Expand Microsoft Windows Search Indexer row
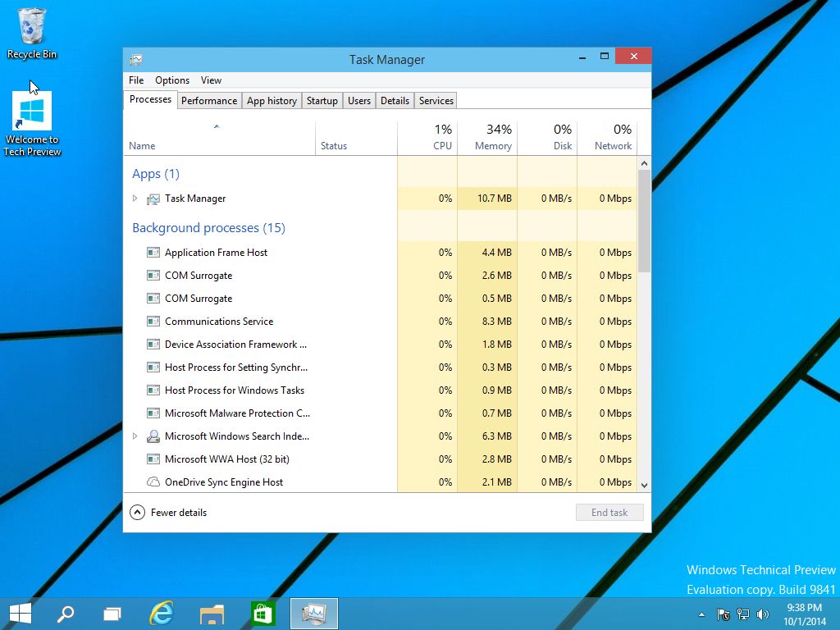 pos(135,436)
